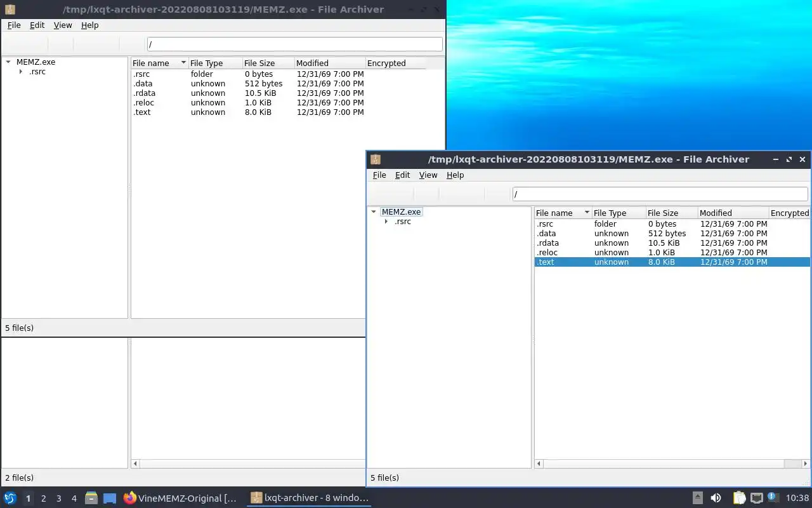Click horizontal scrollbar left arrow in back window

point(135,464)
